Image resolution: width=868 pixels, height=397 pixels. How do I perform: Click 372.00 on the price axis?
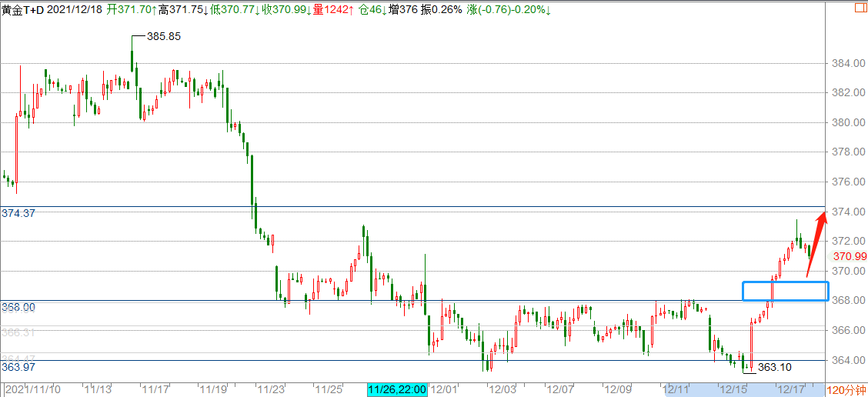pyautogui.click(x=850, y=242)
